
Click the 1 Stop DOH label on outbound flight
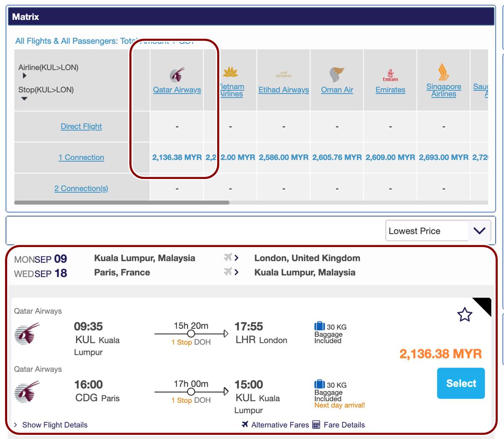click(x=191, y=342)
